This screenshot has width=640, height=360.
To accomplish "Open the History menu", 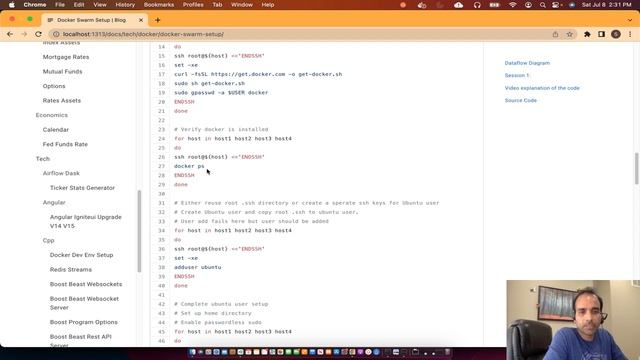I will click(x=125, y=5).
